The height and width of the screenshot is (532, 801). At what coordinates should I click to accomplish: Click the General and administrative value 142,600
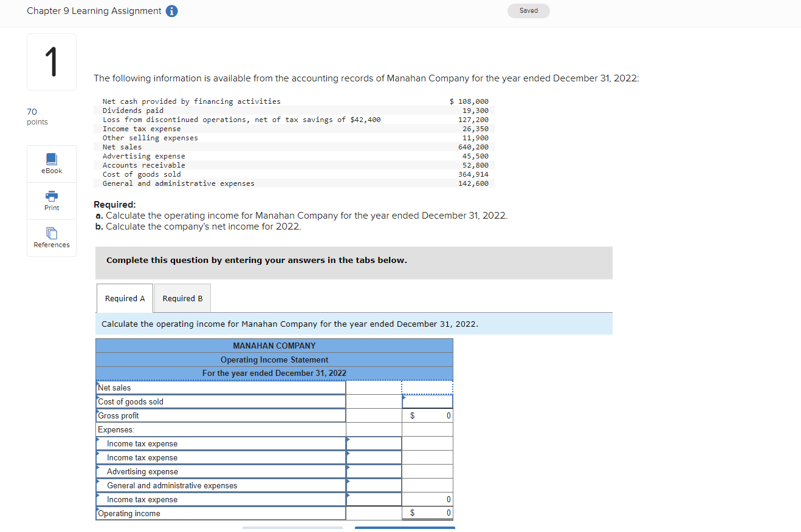(x=473, y=183)
